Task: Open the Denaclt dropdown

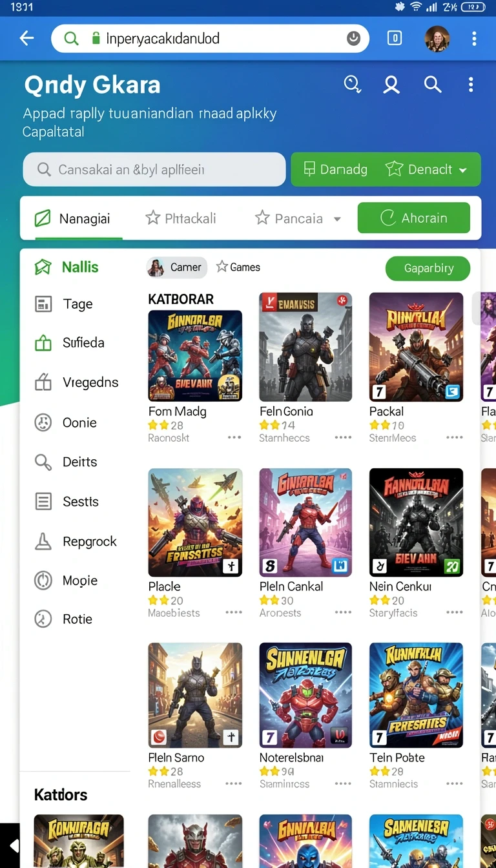Action: [x=426, y=169]
